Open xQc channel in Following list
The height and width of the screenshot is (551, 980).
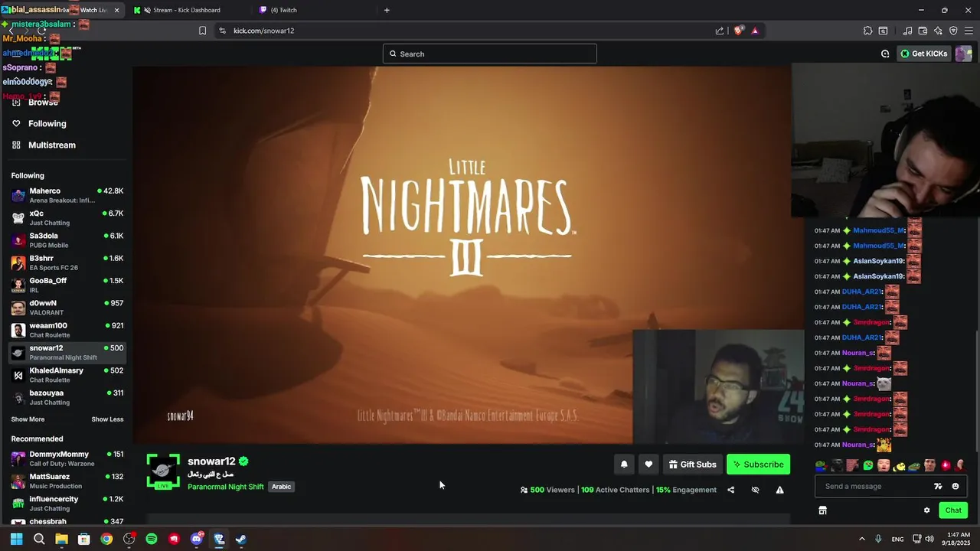[67, 217]
